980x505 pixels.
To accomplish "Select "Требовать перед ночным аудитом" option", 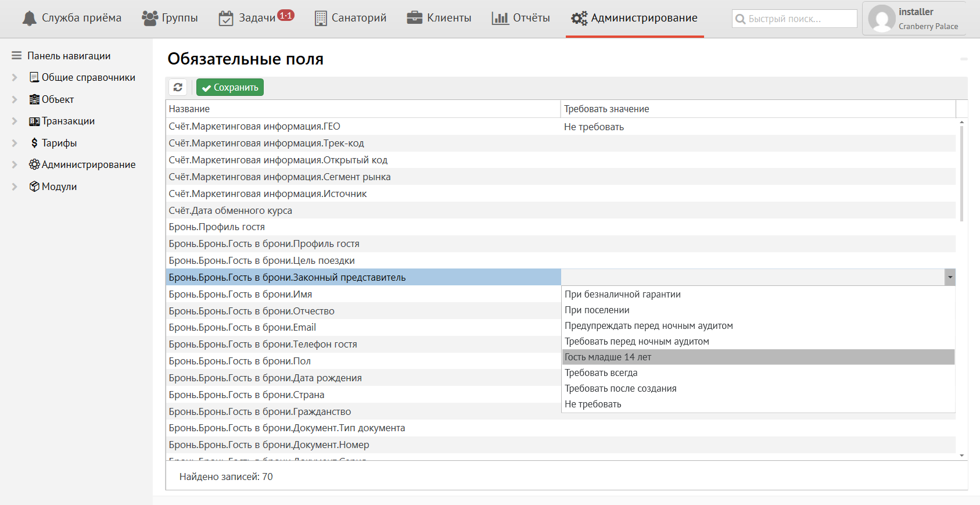I will tap(758, 341).
